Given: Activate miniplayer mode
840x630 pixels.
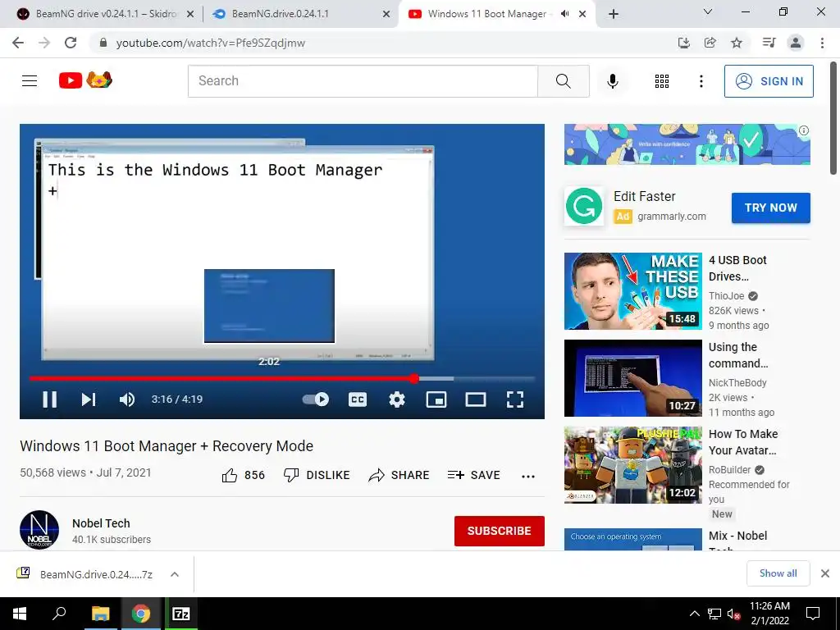Looking at the screenshot, I should (436, 399).
